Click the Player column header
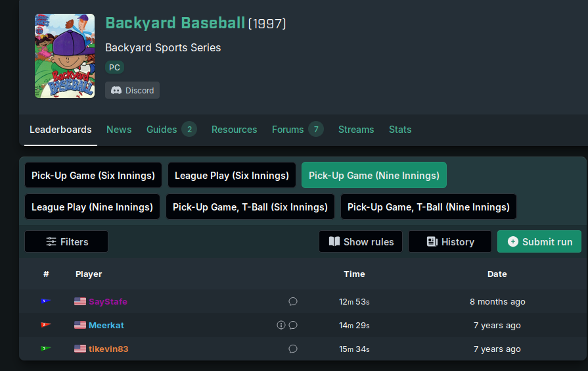588x371 pixels. [89, 274]
